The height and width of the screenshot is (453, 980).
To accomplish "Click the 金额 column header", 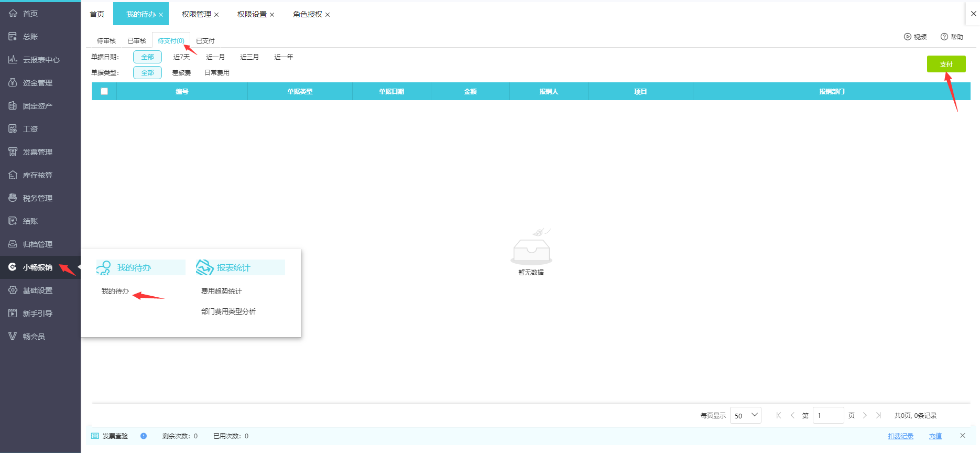I will [x=470, y=91].
